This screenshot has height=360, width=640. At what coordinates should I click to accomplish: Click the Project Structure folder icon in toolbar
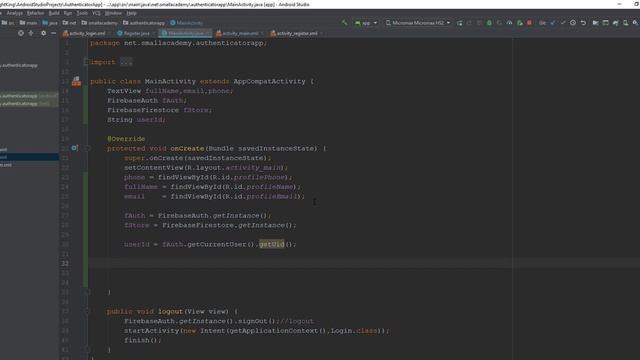pos(596,23)
